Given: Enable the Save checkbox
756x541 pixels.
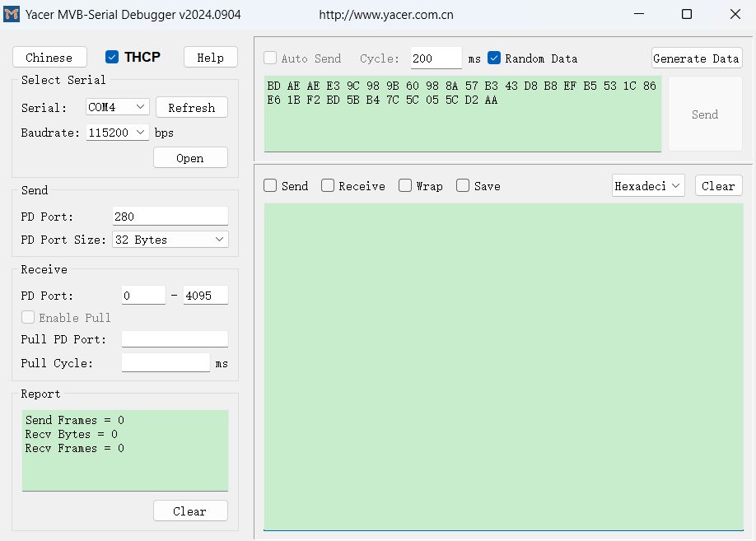Looking at the screenshot, I should (462, 185).
